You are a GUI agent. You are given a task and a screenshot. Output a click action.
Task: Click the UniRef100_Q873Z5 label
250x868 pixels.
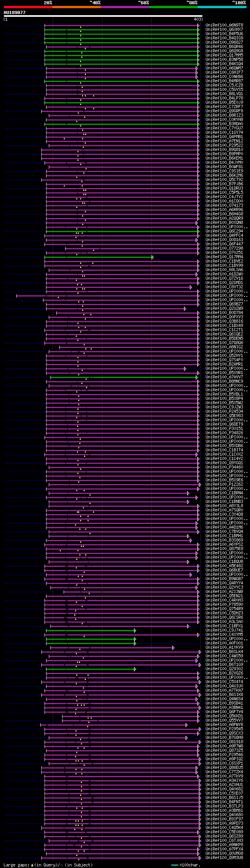point(224,750)
